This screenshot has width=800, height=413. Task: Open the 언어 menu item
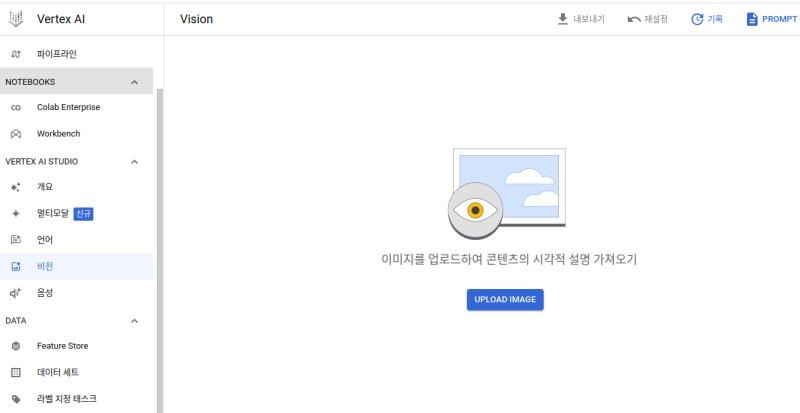[77, 240]
